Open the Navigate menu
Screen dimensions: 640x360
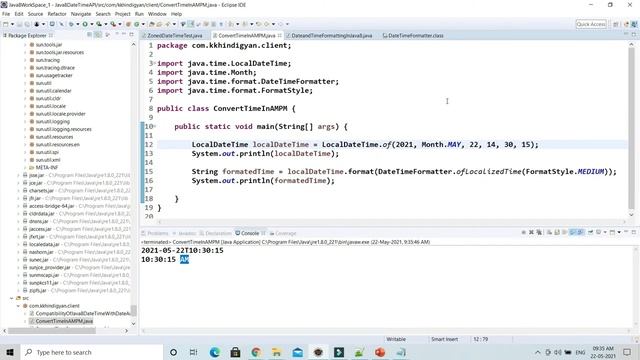coord(81,14)
